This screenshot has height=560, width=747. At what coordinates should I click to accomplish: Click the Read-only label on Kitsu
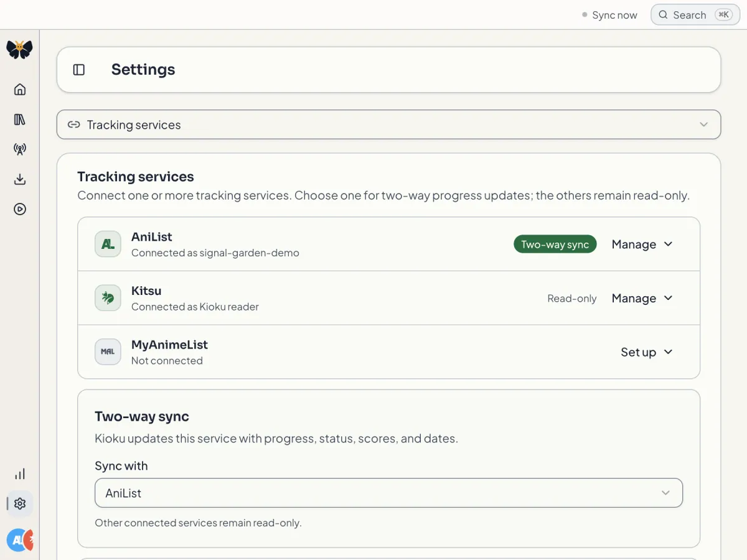(x=572, y=299)
